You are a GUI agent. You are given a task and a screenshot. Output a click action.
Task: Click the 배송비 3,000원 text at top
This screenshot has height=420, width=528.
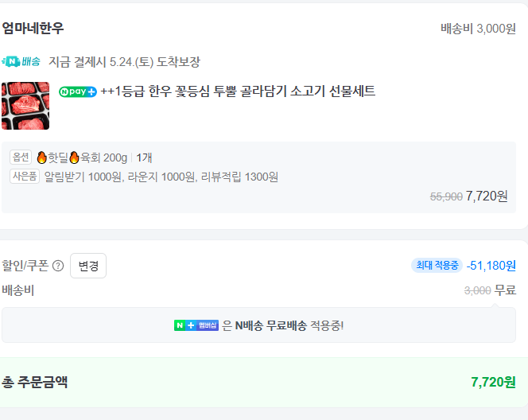coord(478,29)
